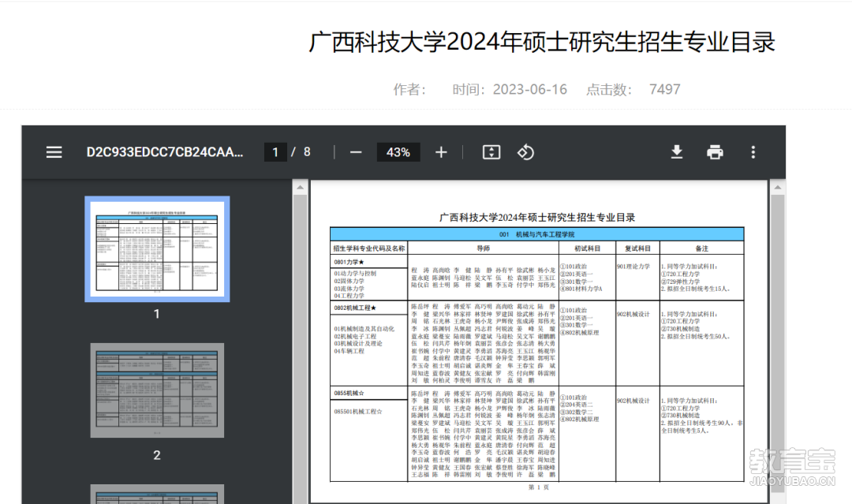Click the 初试科目 column header
The image size is (852, 504).
click(x=588, y=248)
